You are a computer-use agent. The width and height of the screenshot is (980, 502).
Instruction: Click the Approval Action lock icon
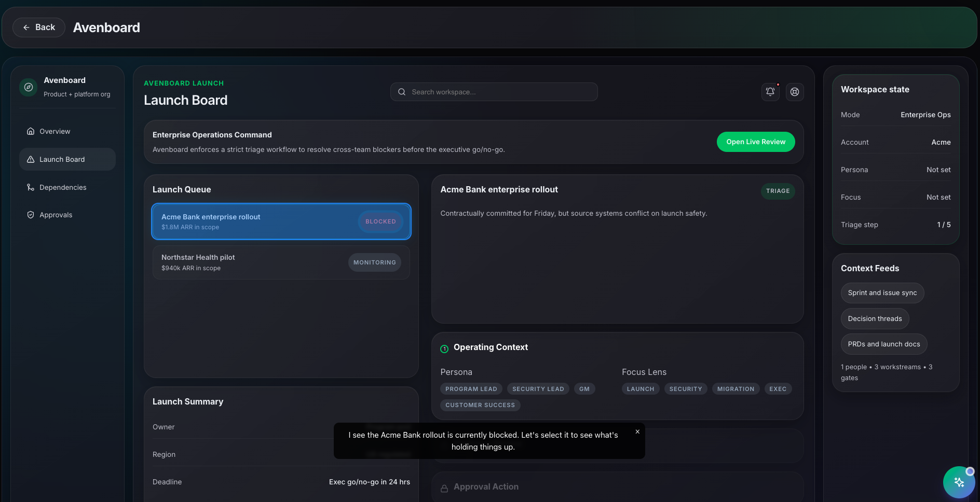pos(444,489)
